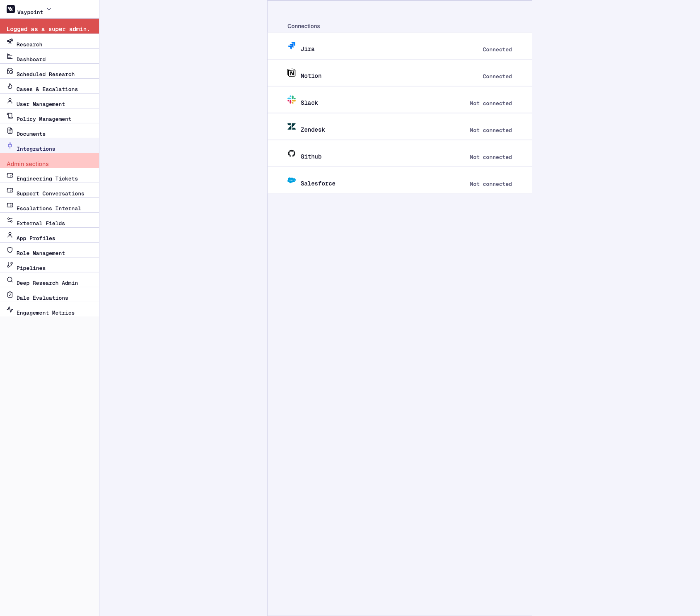Navigate to Cases & Escalations

tap(49, 86)
